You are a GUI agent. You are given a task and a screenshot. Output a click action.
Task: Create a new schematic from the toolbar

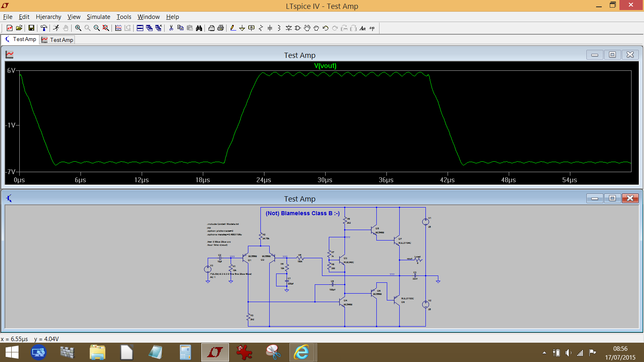click(x=9, y=28)
